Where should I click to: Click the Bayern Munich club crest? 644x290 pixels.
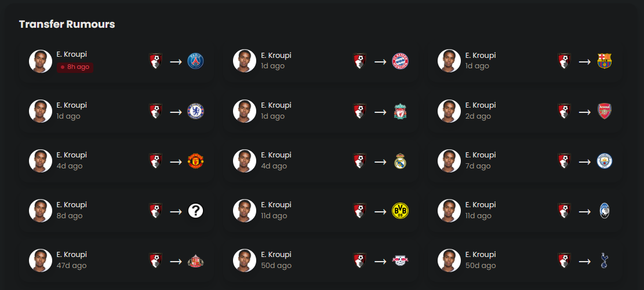pos(400,61)
